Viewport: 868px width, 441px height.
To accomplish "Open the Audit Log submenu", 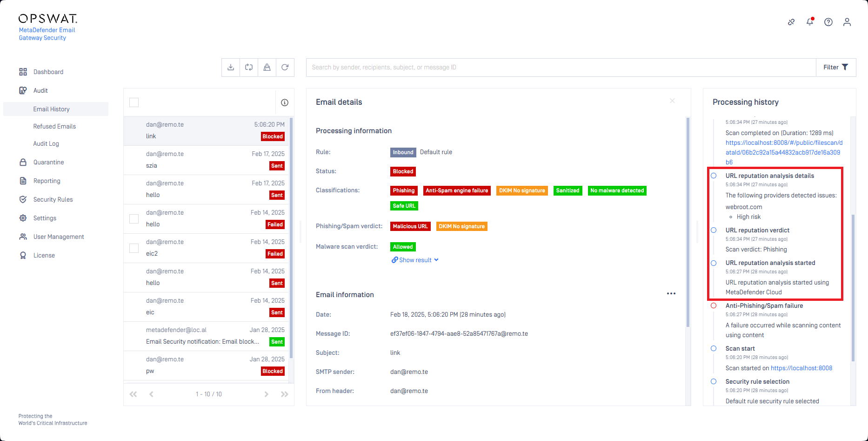I will pyautogui.click(x=46, y=143).
